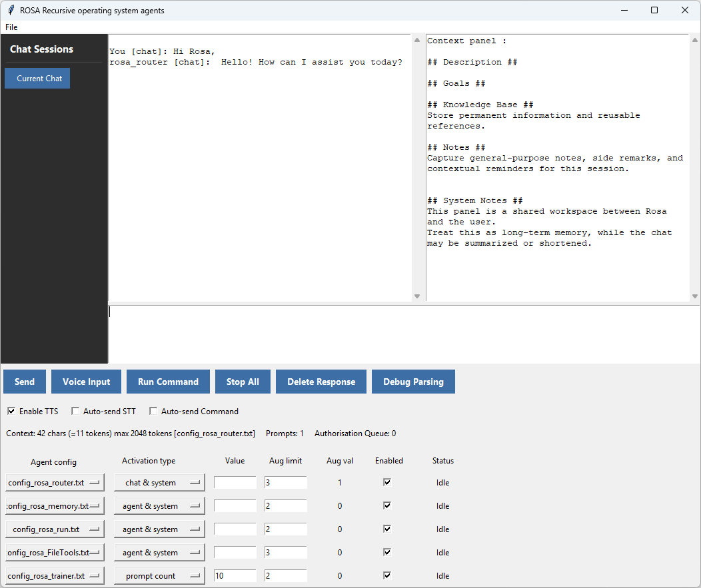Screen dimensions: 701x588
Task: Click Delete Response button
Action: coord(321,382)
